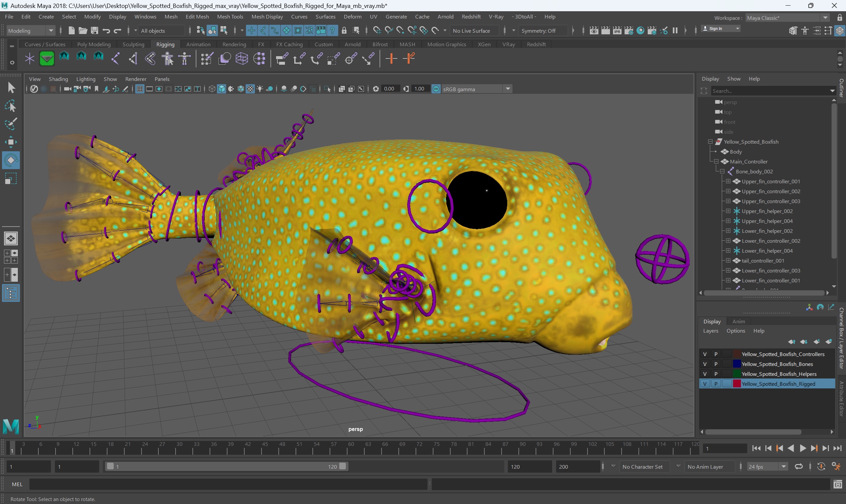Image resolution: width=846 pixels, height=504 pixels.
Task: Open a scene with the folder icon
Action: (x=83, y=31)
